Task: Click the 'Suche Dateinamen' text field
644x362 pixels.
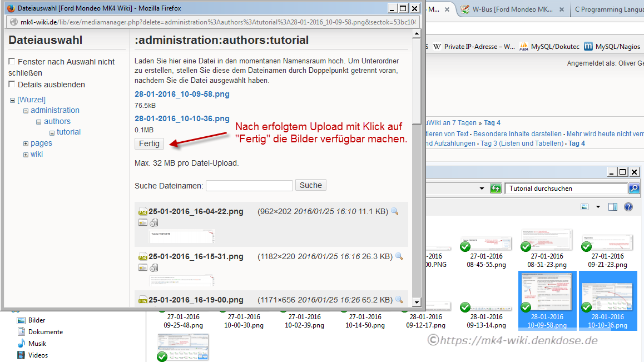Action: coord(249,186)
